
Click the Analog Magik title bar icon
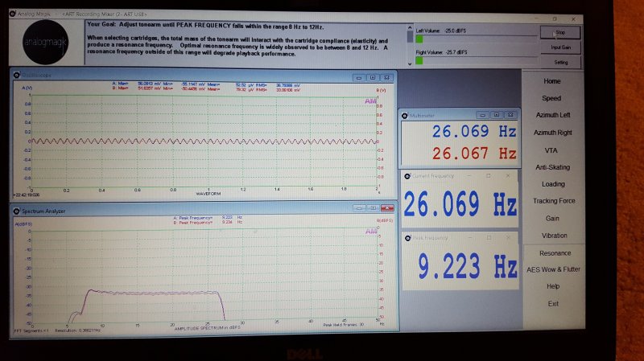[13, 14]
